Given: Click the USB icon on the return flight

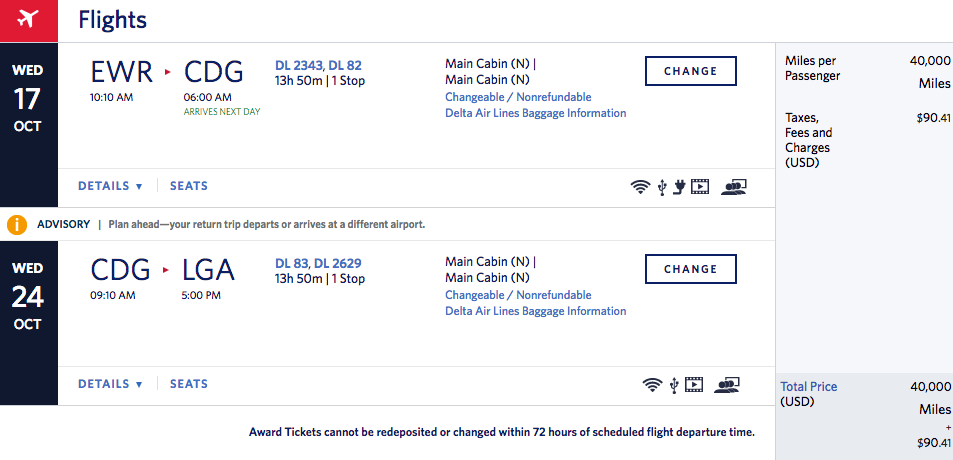Looking at the screenshot, I should tap(675, 384).
